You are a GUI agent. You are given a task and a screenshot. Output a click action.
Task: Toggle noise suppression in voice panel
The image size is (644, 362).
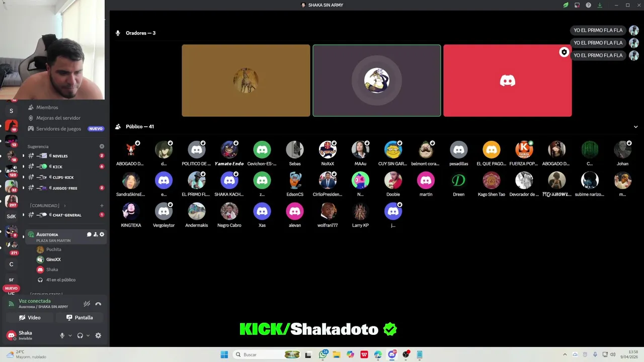click(87, 304)
